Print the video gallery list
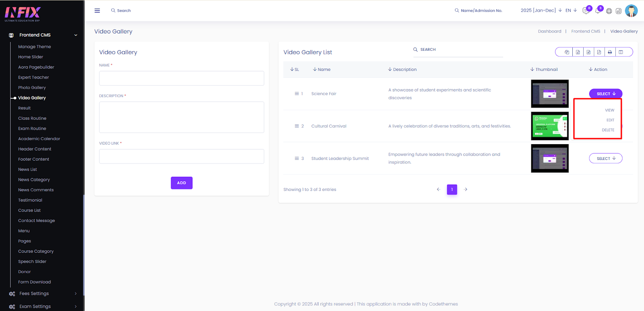This screenshot has height=311, width=644. [x=610, y=52]
